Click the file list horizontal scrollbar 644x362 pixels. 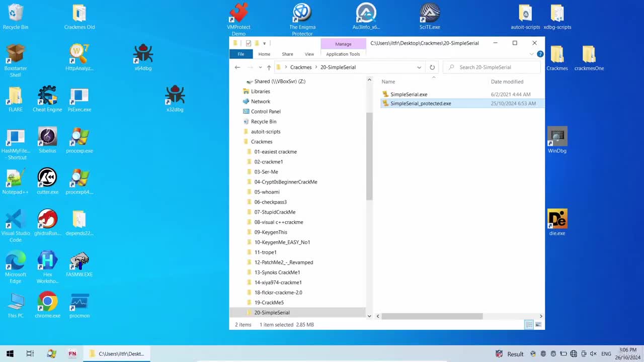(x=432, y=316)
